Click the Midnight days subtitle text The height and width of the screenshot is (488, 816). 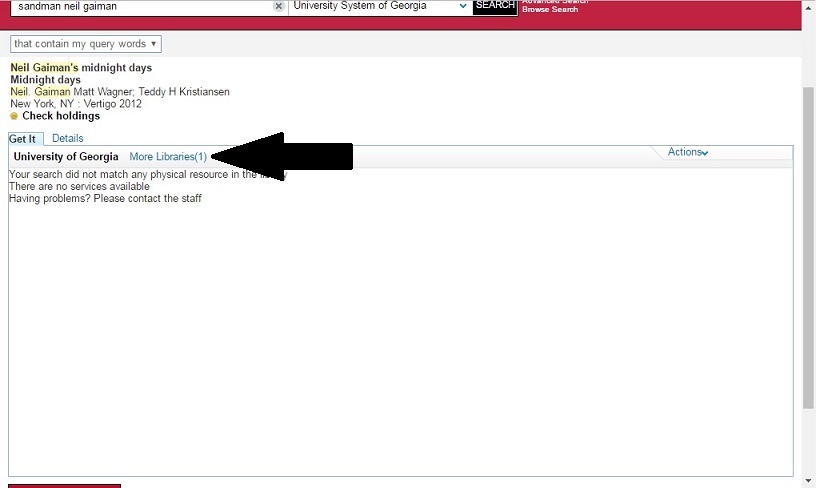click(x=45, y=80)
